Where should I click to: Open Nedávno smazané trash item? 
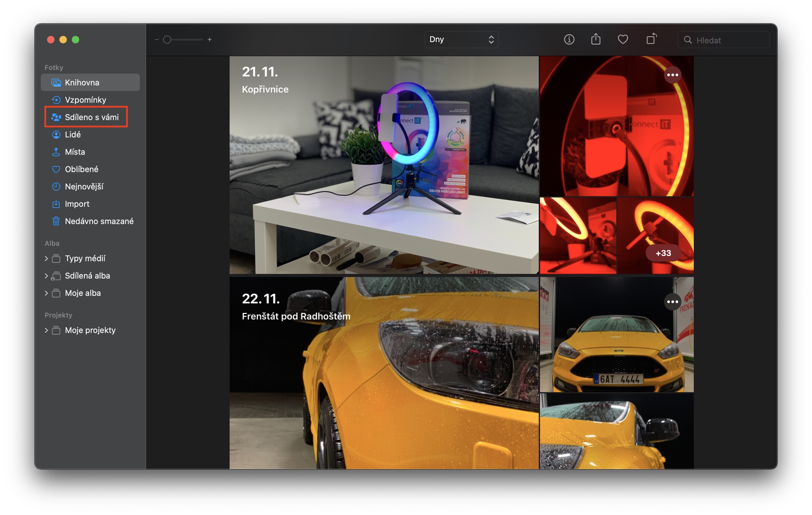(x=99, y=221)
